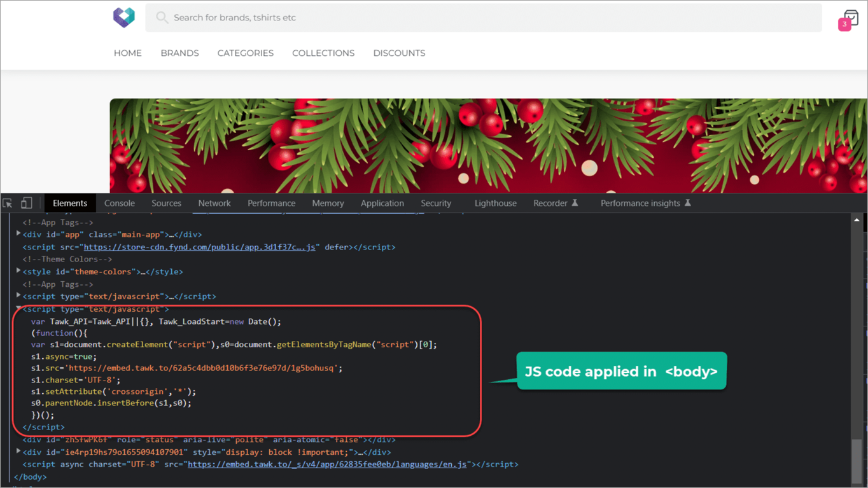Expand the div id="app" node

coord(18,234)
